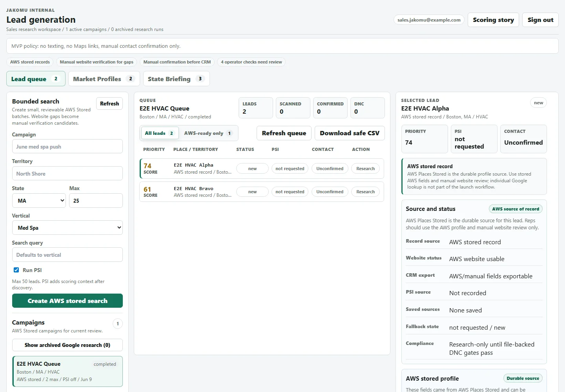Open the Market Profiles tab
Screen dimensions: 565x392
104,79
